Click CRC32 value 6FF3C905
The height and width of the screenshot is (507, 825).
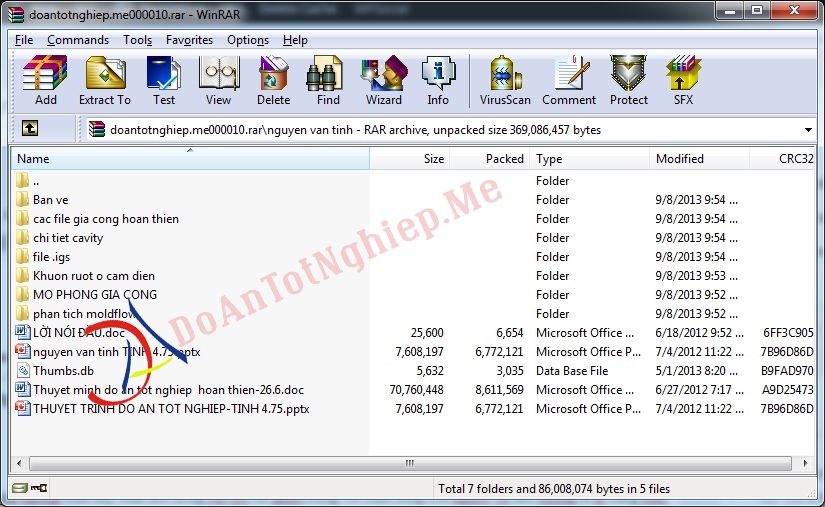point(788,332)
